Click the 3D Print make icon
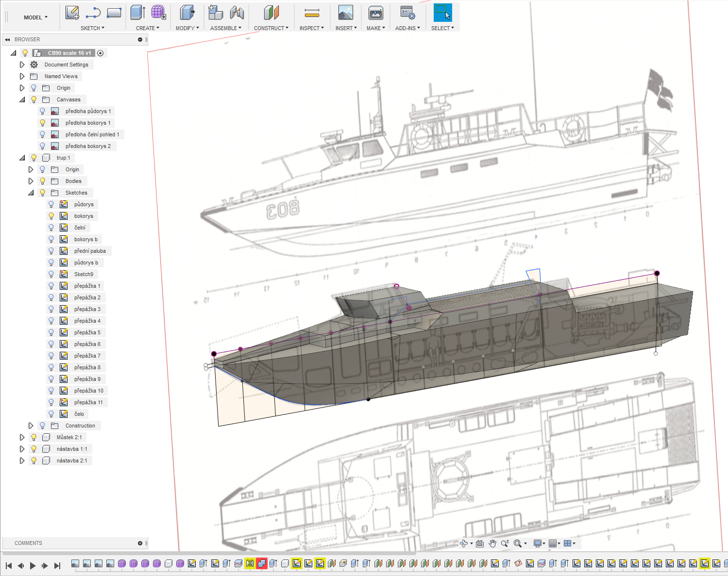The width and height of the screenshot is (728, 576). tap(375, 13)
